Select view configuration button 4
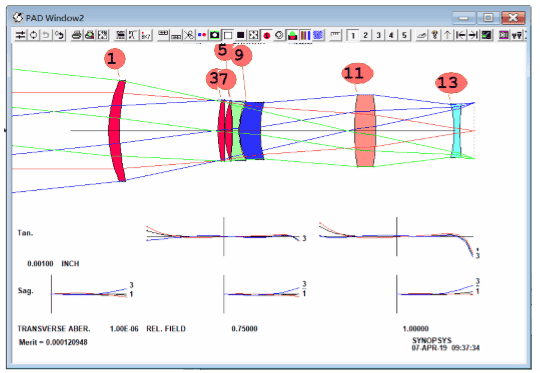 coord(391,35)
